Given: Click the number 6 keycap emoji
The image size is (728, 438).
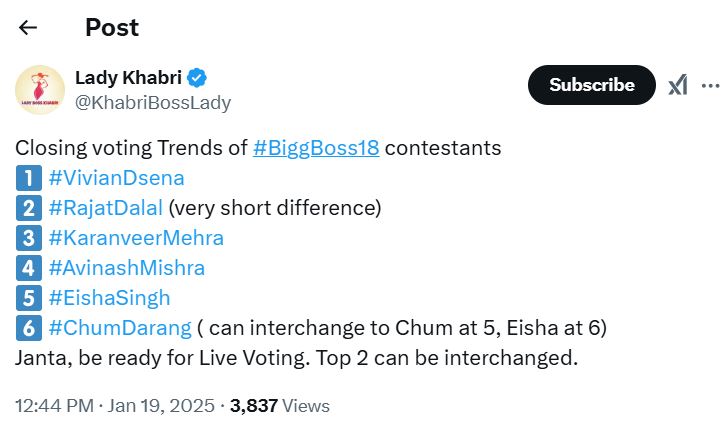Looking at the screenshot, I should pyautogui.click(x=27, y=328).
